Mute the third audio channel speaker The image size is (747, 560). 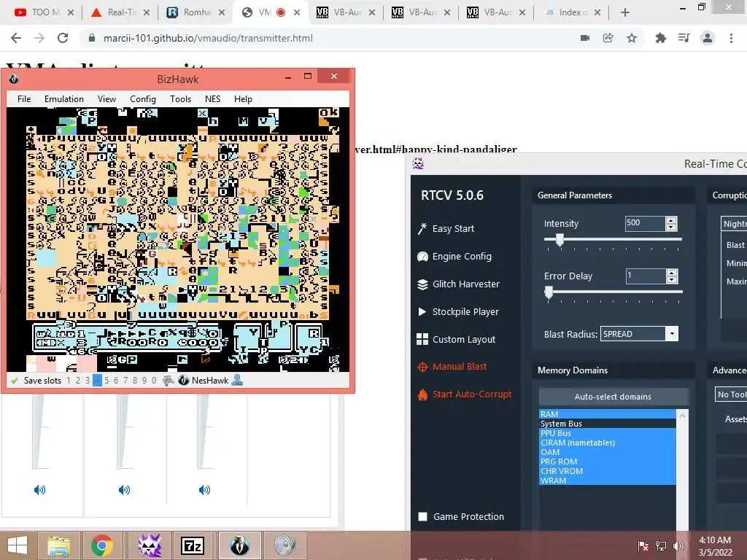[x=204, y=489]
